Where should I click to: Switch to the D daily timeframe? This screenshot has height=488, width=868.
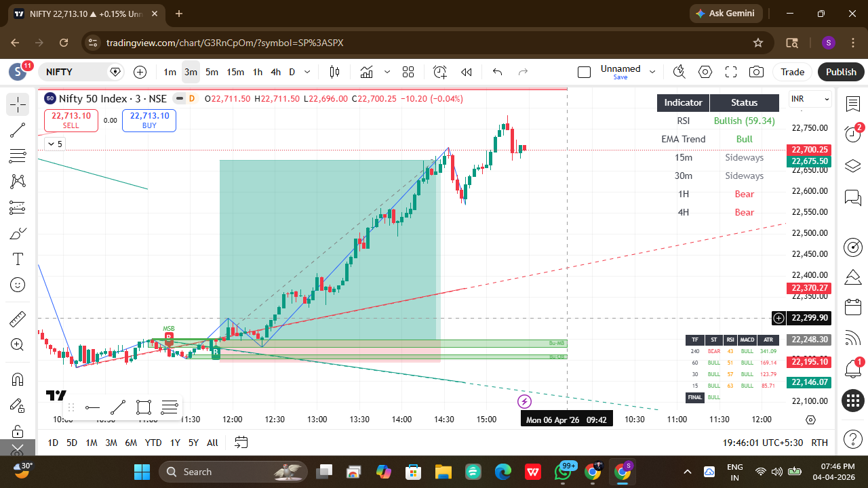coord(292,72)
